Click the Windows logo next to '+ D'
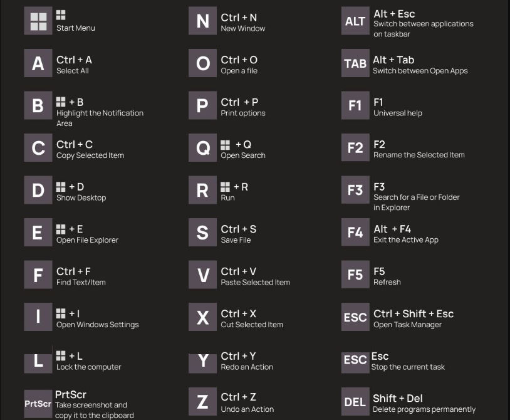The width and height of the screenshot is (510, 420). pyautogui.click(x=61, y=187)
